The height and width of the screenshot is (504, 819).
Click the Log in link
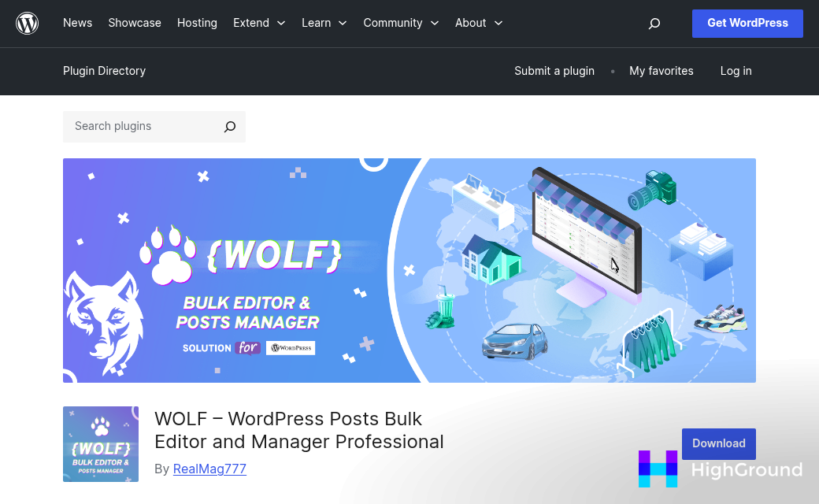tap(736, 71)
